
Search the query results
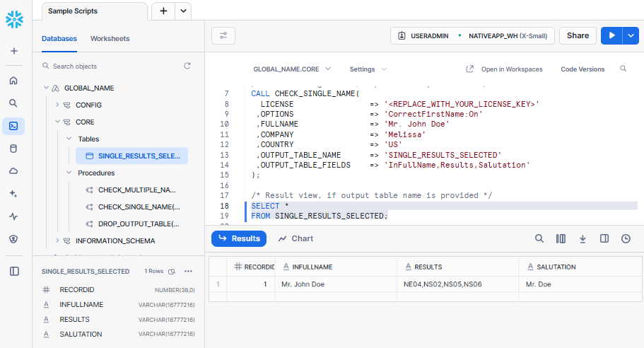point(539,238)
